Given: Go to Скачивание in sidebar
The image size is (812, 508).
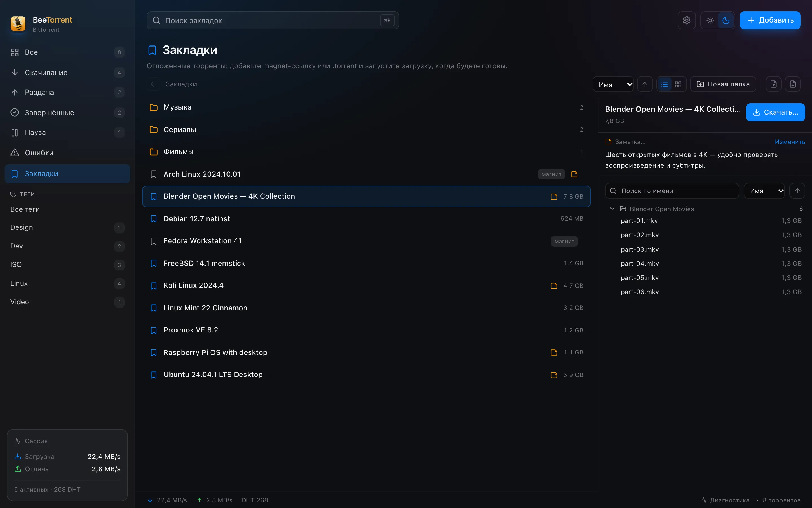Looking at the screenshot, I should (67, 73).
